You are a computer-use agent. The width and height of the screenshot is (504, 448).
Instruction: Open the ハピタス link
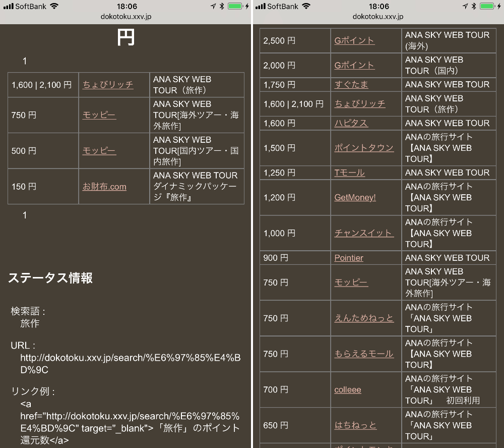click(351, 123)
